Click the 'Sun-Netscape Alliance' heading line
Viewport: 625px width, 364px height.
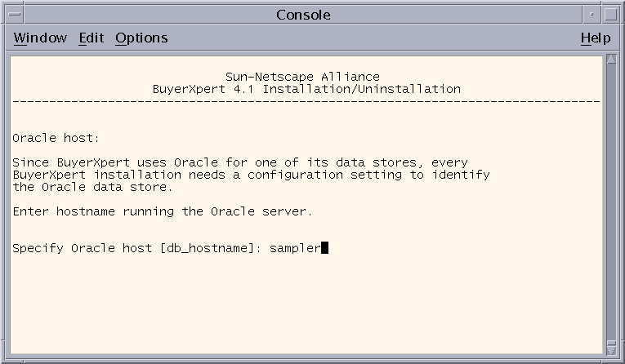point(302,77)
